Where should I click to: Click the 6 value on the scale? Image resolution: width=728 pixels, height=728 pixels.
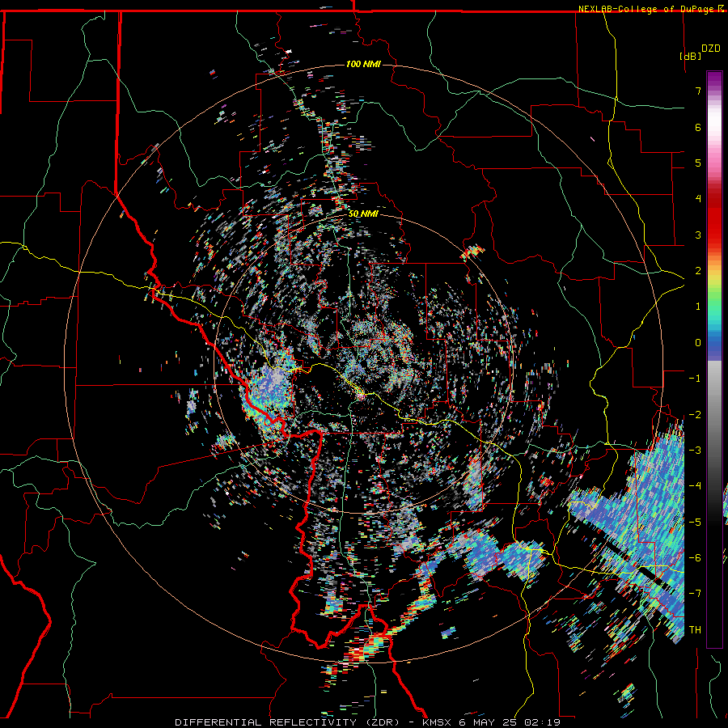pyautogui.click(x=698, y=127)
